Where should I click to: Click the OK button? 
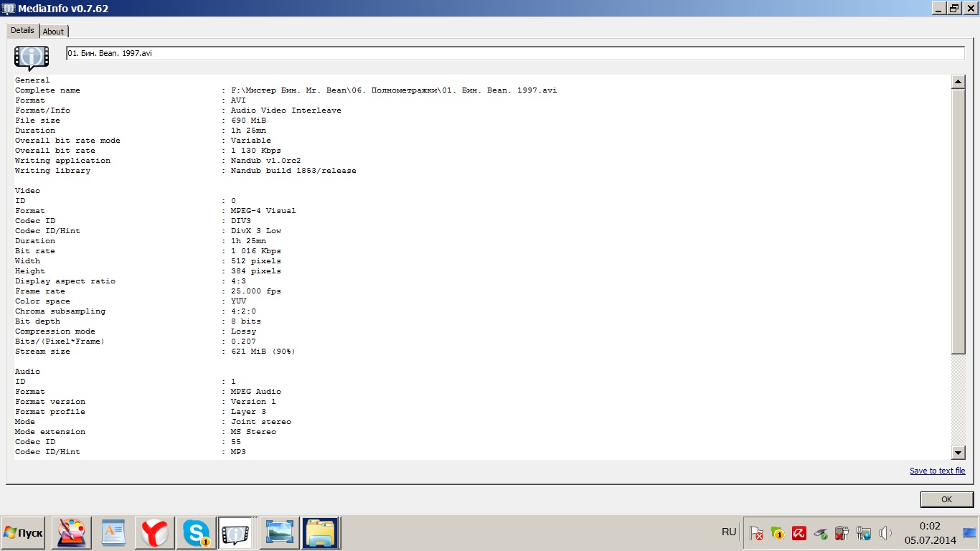[946, 499]
